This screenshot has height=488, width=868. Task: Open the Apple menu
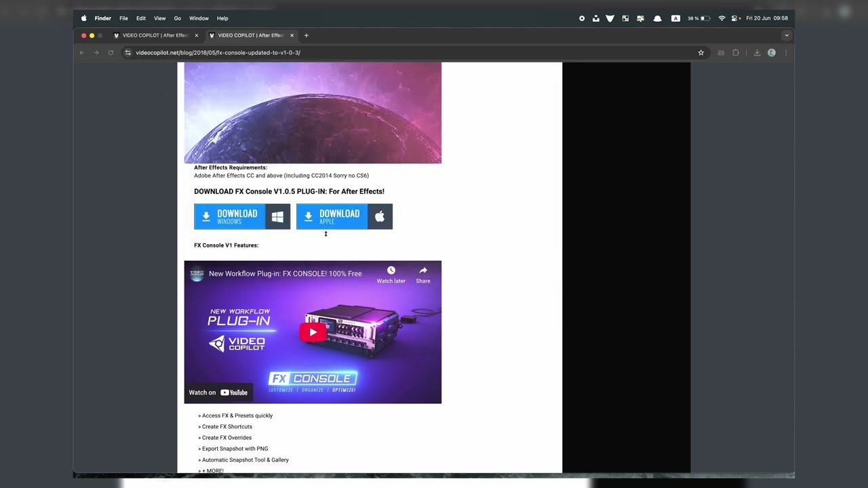[x=84, y=18]
